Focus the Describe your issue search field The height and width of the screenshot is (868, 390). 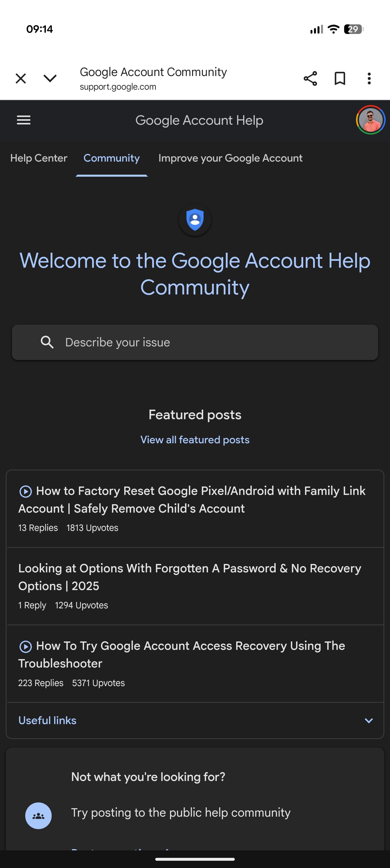pos(209,342)
